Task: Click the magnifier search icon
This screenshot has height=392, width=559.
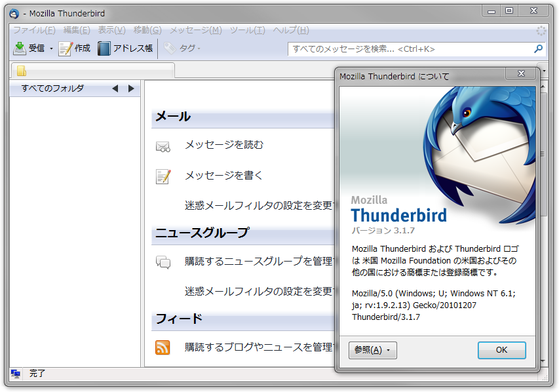Action: pyautogui.click(x=538, y=49)
